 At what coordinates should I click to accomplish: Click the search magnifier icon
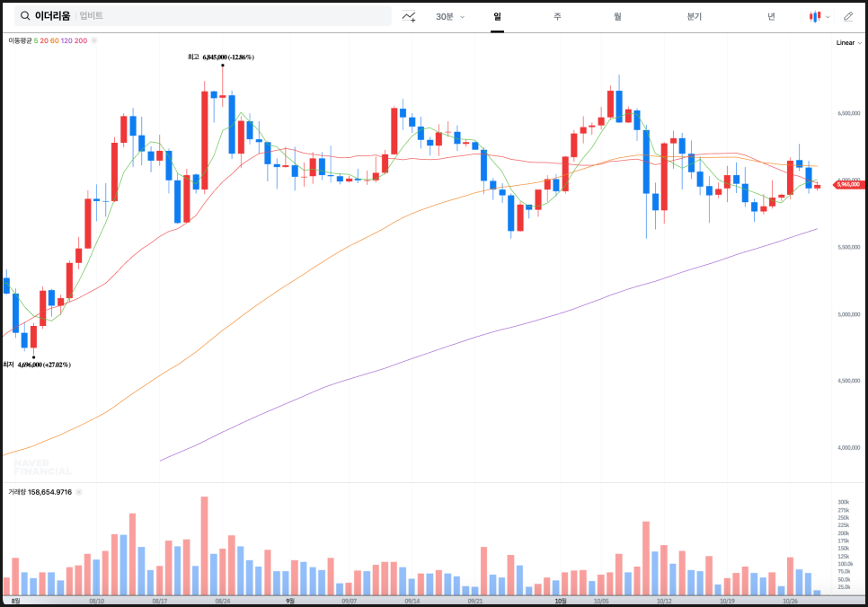point(24,16)
